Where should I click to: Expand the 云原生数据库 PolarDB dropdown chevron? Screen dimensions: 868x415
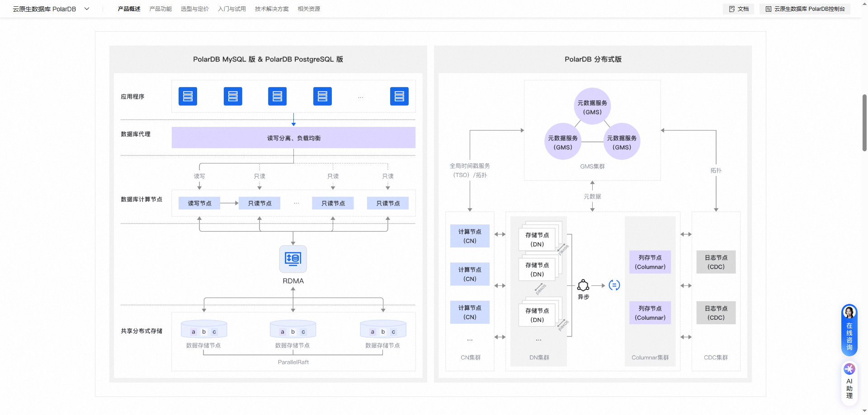click(87, 9)
